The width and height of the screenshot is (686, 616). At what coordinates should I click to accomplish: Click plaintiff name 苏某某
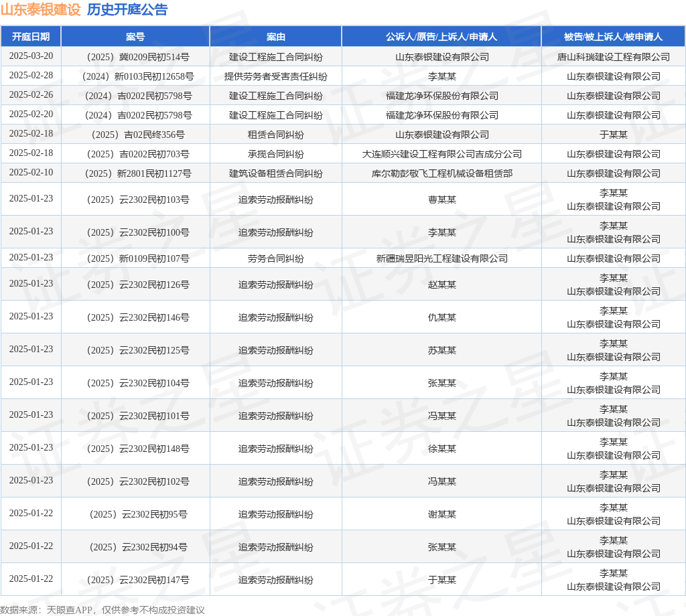click(x=442, y=350)
